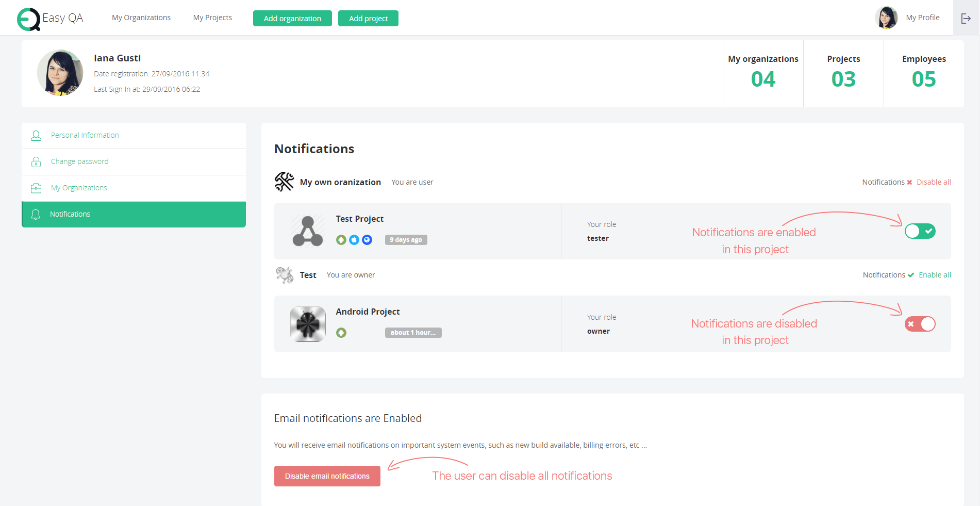Click the Change password lock icon
This screenshot has height=506, width=980.
(x=36, y=162)
